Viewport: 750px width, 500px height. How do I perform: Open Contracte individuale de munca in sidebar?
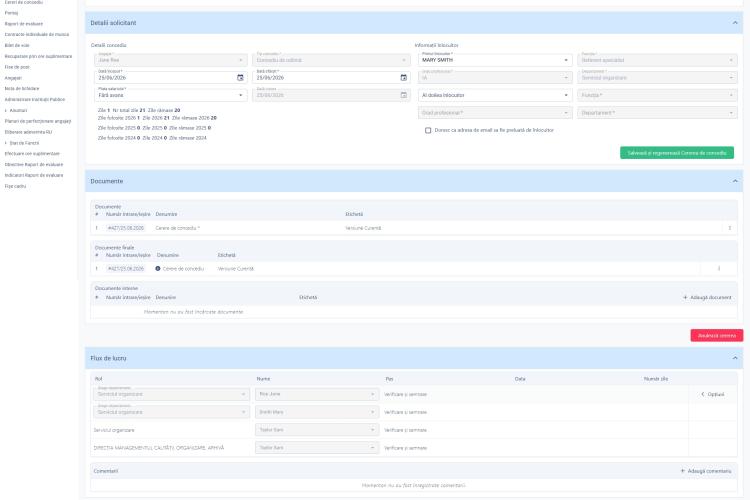pos(37,34)
